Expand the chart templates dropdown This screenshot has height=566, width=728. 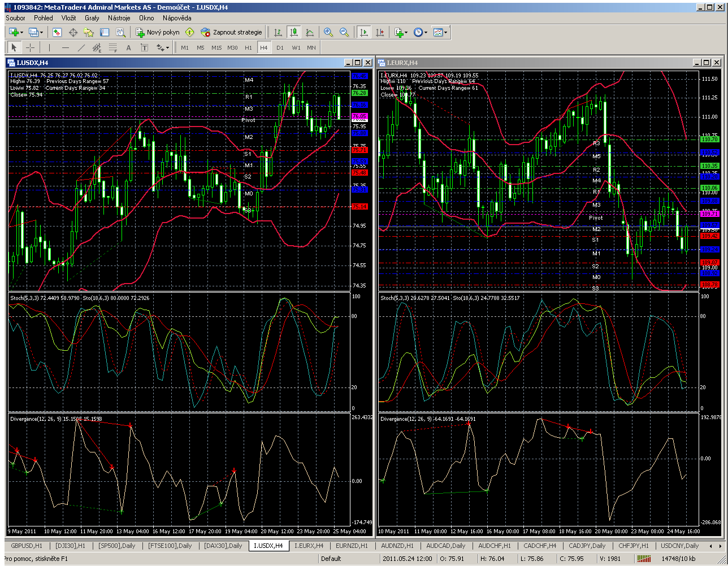(x=446, y=33)
